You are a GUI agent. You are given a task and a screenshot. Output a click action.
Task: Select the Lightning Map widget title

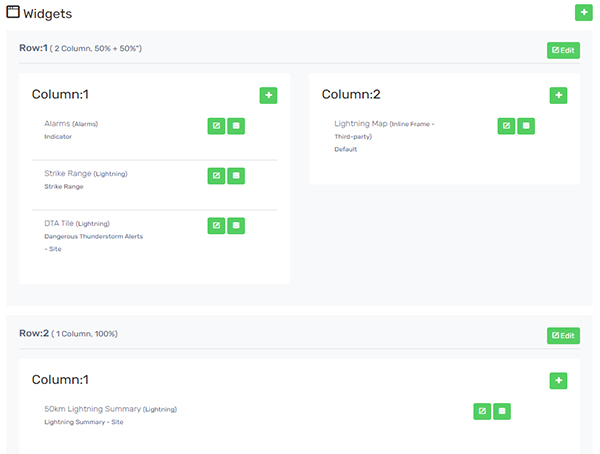[361, 124]
